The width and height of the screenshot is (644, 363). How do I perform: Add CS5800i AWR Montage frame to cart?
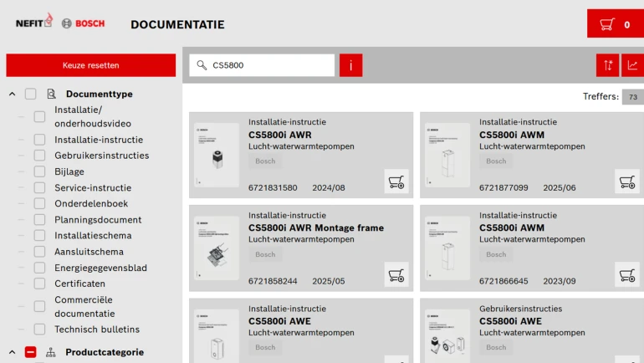396,274
